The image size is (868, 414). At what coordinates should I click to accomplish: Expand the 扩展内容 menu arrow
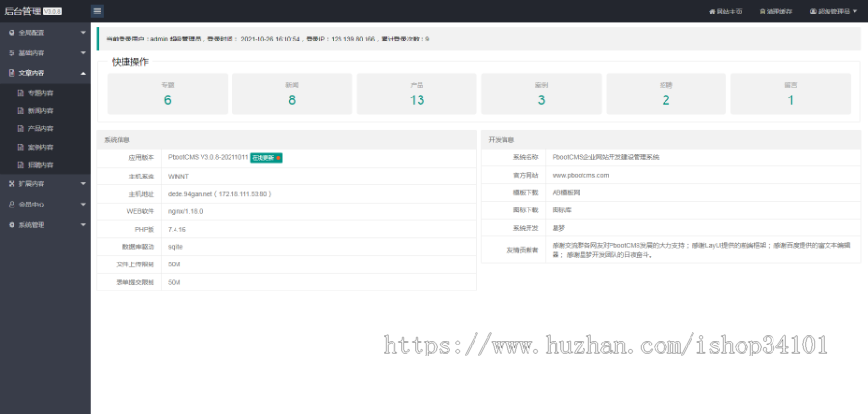pyautogui.click(x=83, y=184)
